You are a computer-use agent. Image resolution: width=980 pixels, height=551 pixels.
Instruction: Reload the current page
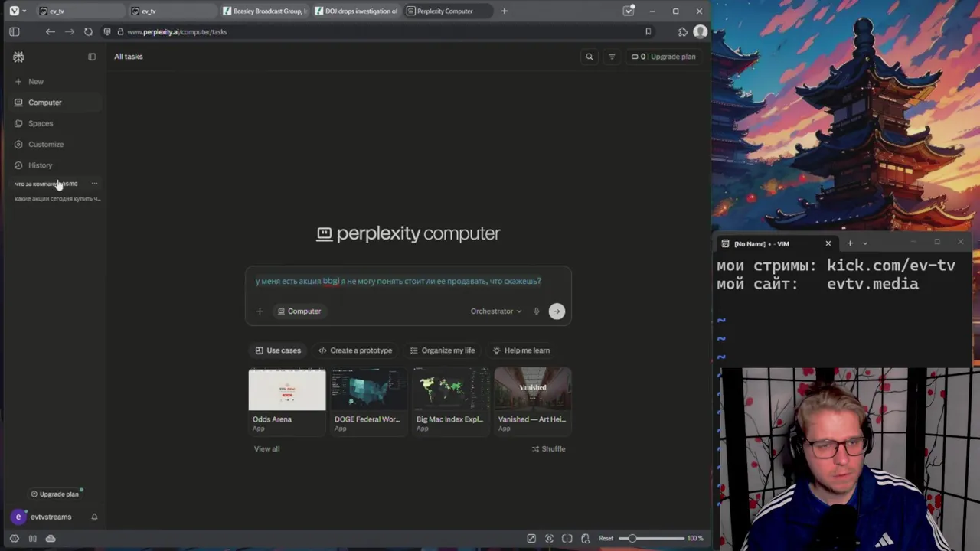click(x=88, y=32)
